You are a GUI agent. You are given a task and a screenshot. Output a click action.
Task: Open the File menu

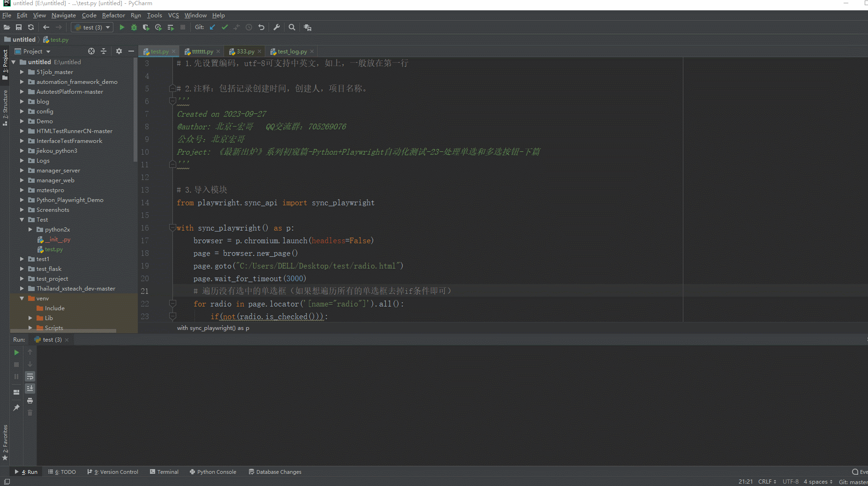pos(7,15)
